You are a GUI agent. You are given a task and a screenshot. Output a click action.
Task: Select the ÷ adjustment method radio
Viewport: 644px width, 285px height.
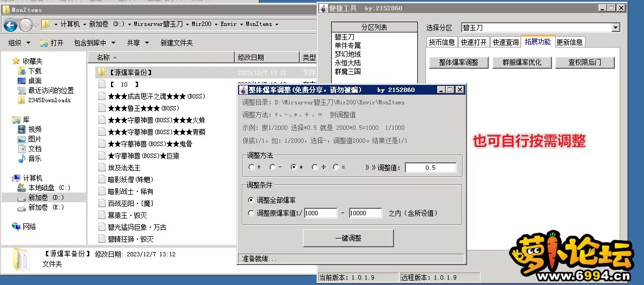point(314,167)
